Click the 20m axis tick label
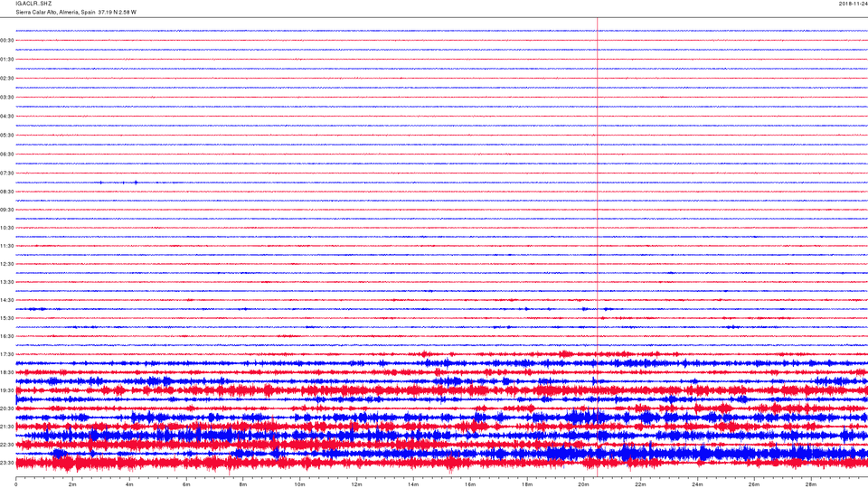The height and width of the screenshot is (488, 868). pos(583,484)
